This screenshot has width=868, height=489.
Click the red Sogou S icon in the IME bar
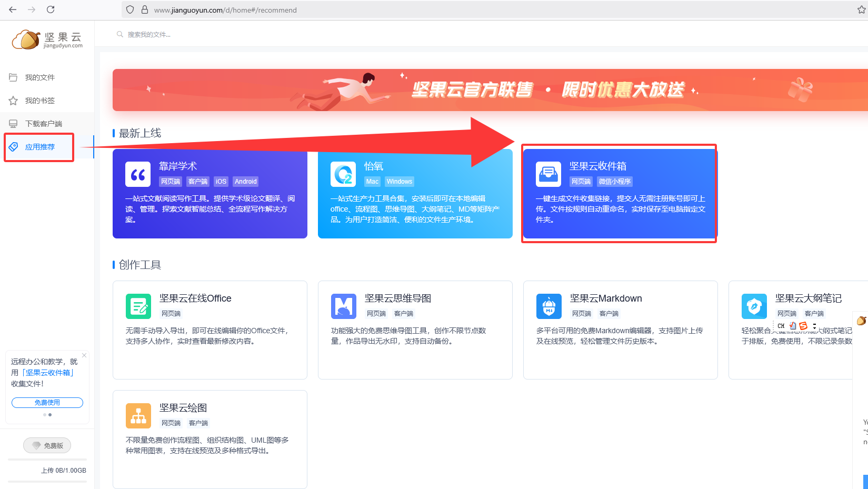tap(803, 326)
